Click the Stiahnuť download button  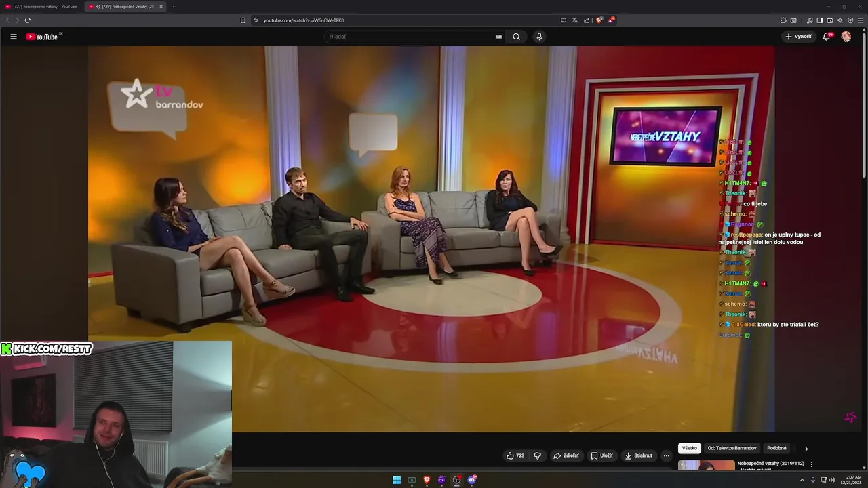click(x=638, y=455)
